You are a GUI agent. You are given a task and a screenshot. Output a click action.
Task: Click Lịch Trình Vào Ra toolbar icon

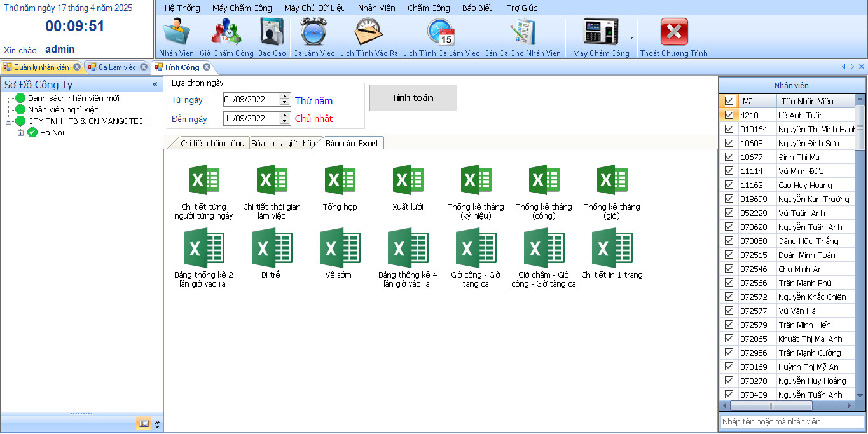pyautogui.click(x=369, y=36)
